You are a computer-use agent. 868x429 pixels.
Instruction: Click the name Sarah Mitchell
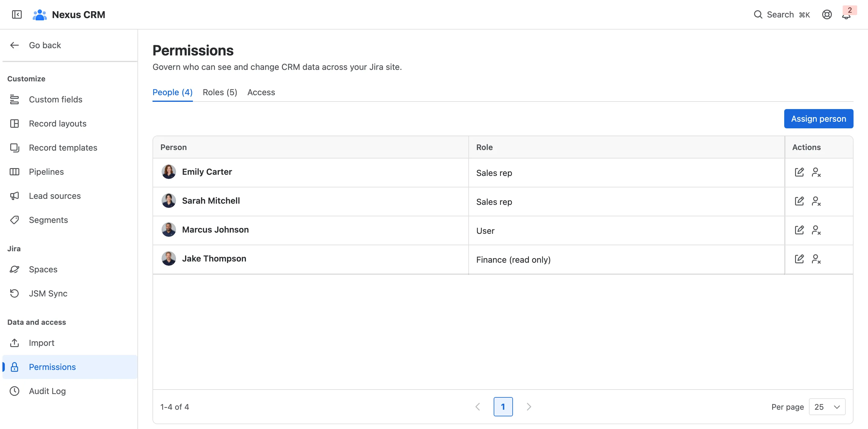211,201
